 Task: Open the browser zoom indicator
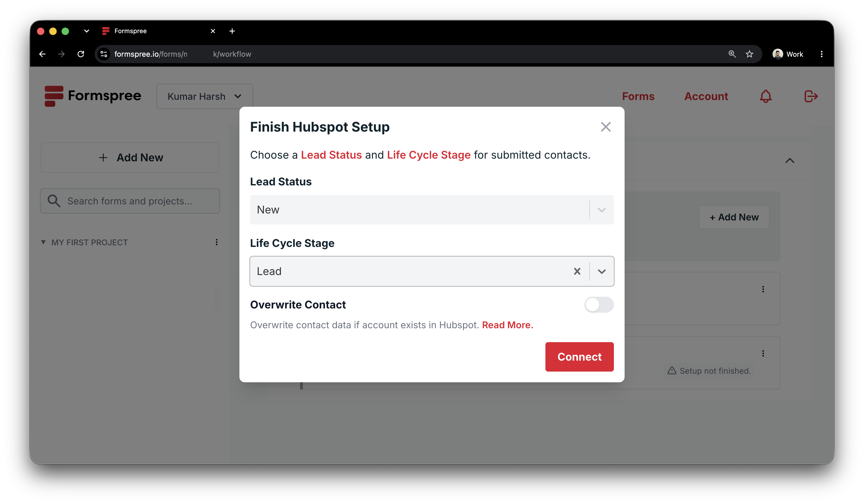pos(732,54)
